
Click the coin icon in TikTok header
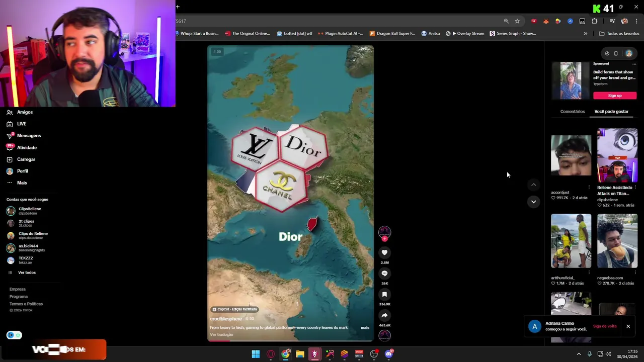pos(607,53)
